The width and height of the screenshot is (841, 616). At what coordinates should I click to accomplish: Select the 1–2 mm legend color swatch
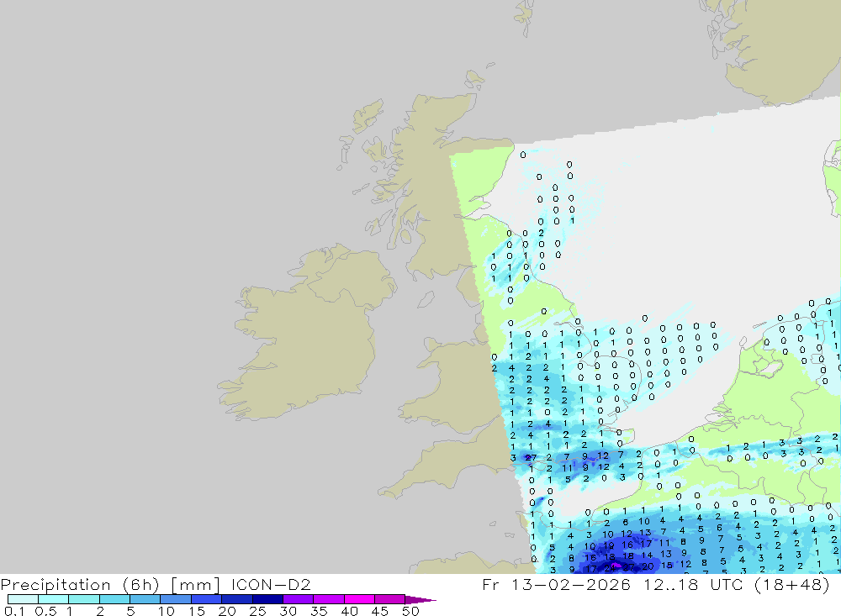(84, 599)
